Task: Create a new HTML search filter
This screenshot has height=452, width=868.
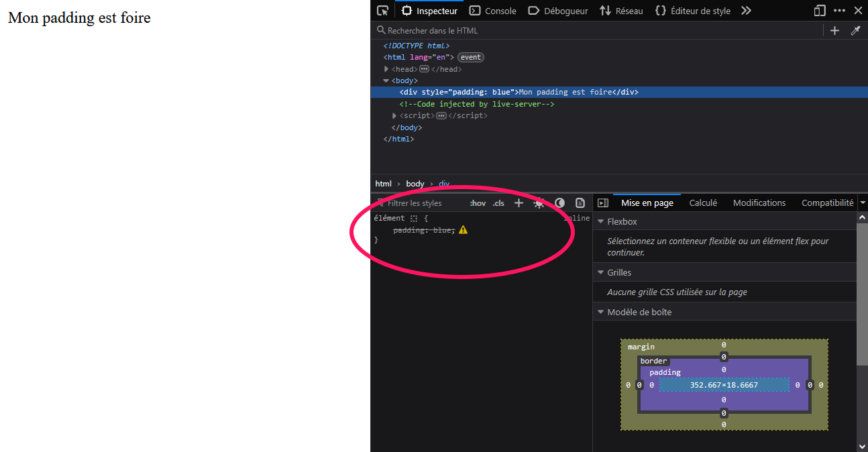Action: [x=834, y=30]
